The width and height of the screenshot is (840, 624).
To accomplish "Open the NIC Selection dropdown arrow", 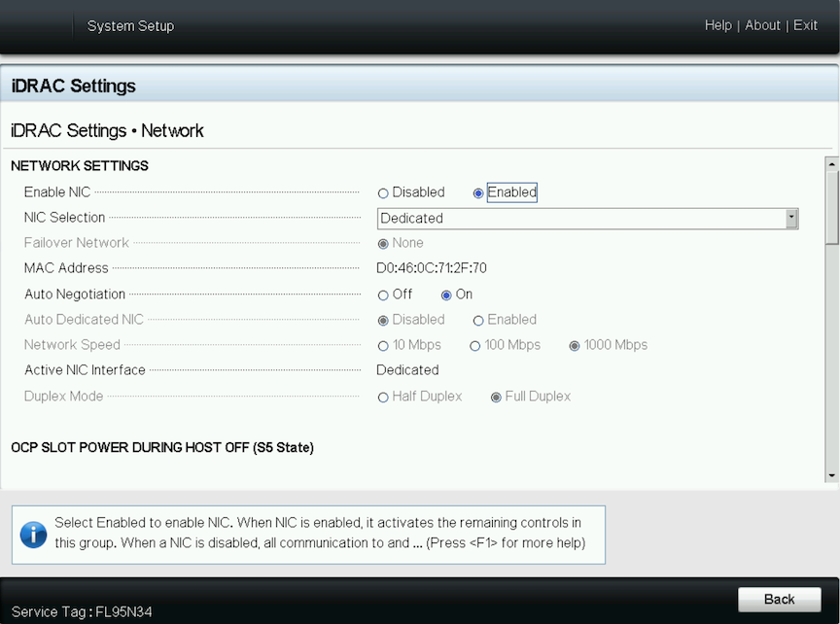I will pyautogui.click(x=791, y=219).
